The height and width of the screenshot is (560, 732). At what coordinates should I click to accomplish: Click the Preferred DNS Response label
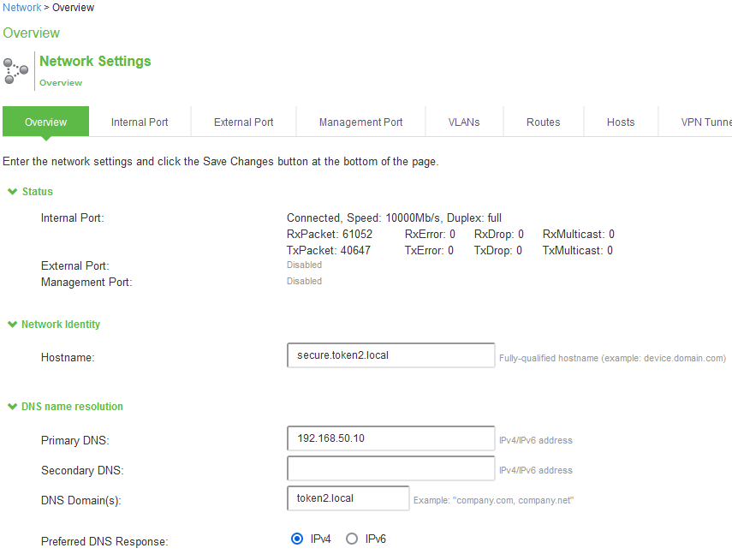pyautogui.click(x=104, y=541)
